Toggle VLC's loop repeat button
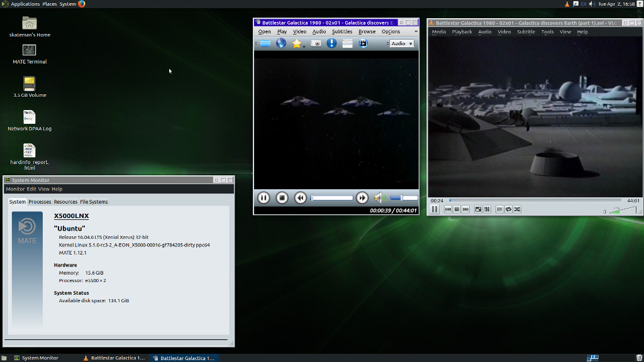Screen dimensions: 644x362 (x=508, y=209)
